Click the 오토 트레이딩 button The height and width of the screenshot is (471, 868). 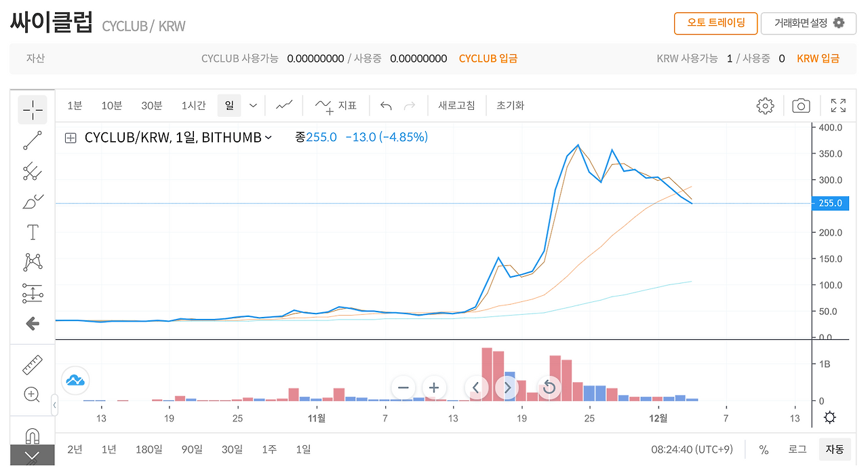coord(715,22)
